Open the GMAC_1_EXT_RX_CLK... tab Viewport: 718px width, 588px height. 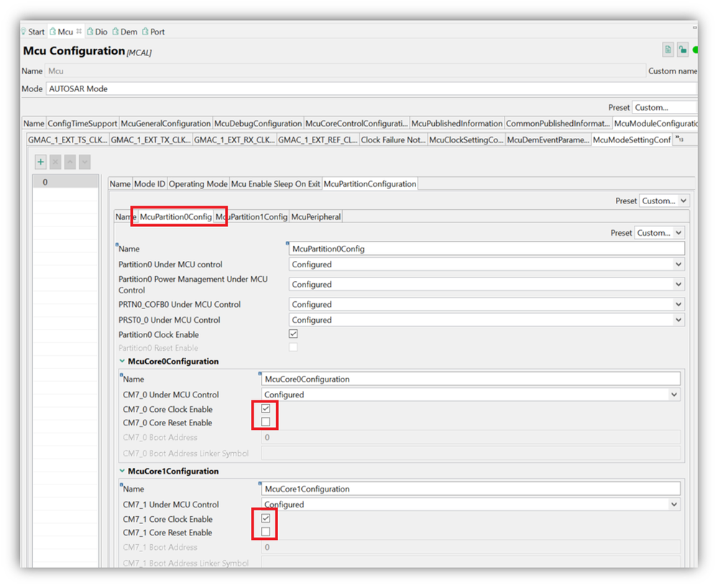coord(234,139)
